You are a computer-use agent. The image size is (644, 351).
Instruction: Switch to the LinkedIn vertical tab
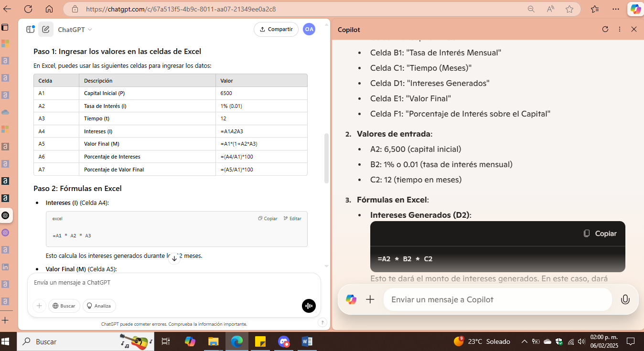5,267
